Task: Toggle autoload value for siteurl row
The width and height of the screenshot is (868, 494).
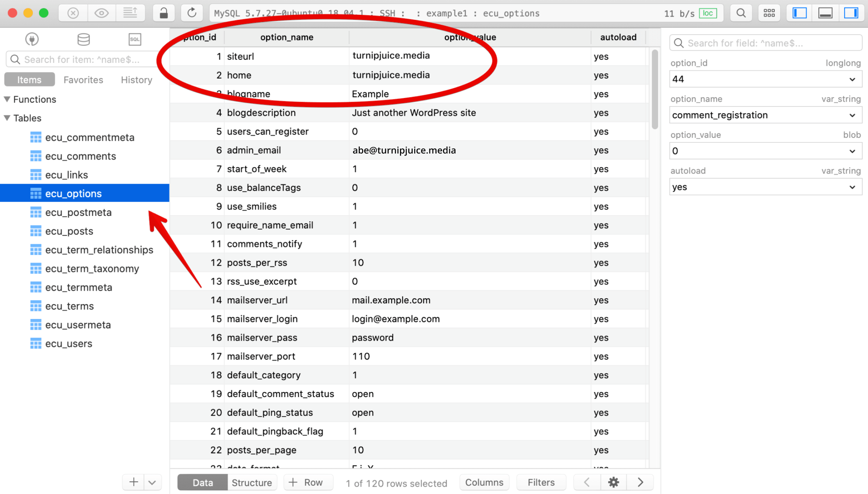Action: click(601, 56)
